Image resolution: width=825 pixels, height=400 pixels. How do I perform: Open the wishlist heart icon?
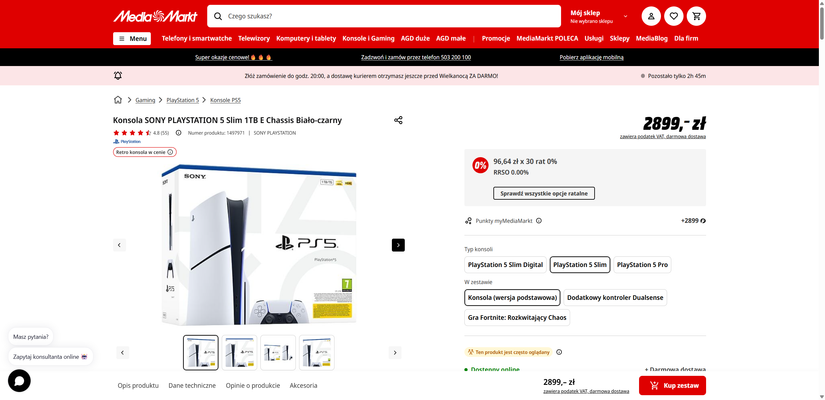pos(673,16)
